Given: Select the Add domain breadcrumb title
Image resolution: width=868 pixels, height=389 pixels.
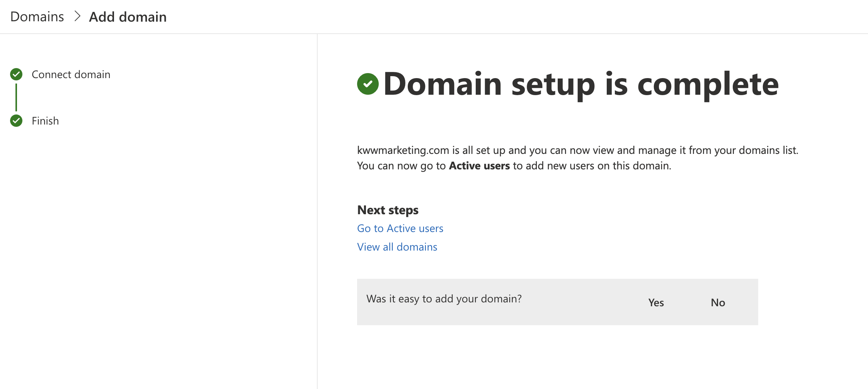Looking at the screenshot, I should 128,17.
